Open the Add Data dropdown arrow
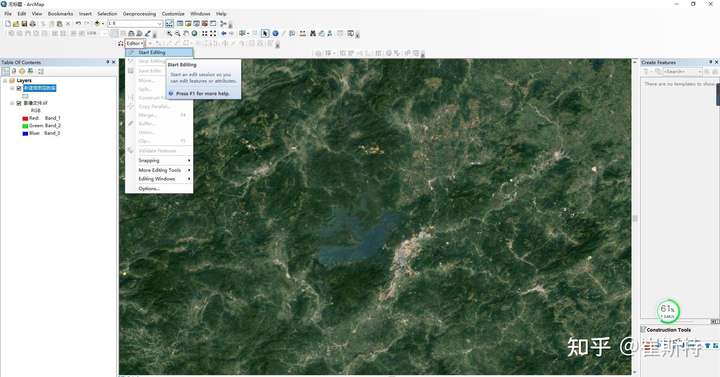The image size is (720, 377). coord(103,23)
